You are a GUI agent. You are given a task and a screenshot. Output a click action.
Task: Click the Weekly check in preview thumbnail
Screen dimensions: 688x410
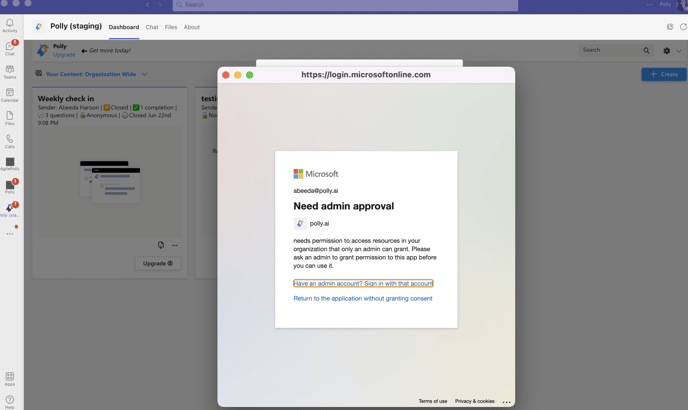[110, 181]
